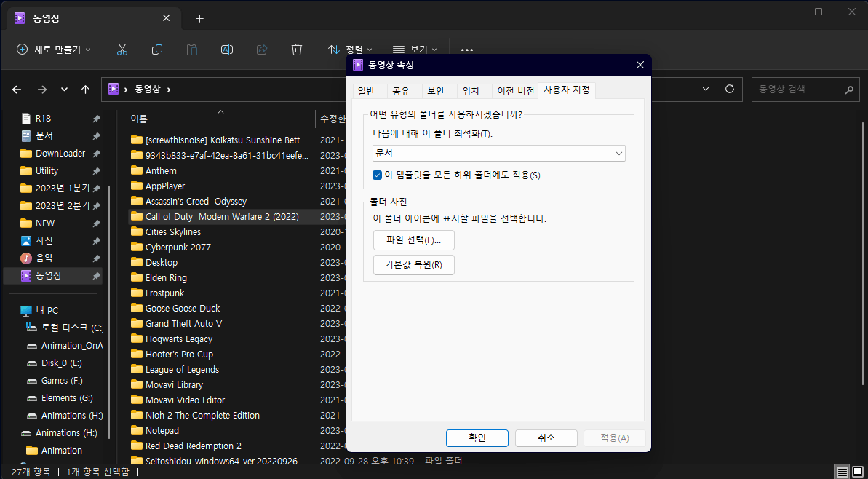Image resolution: width=868 pixels, height=479 pixels.
Task: Open the 새로 만들기 dropdown
Action: (54, 50)
